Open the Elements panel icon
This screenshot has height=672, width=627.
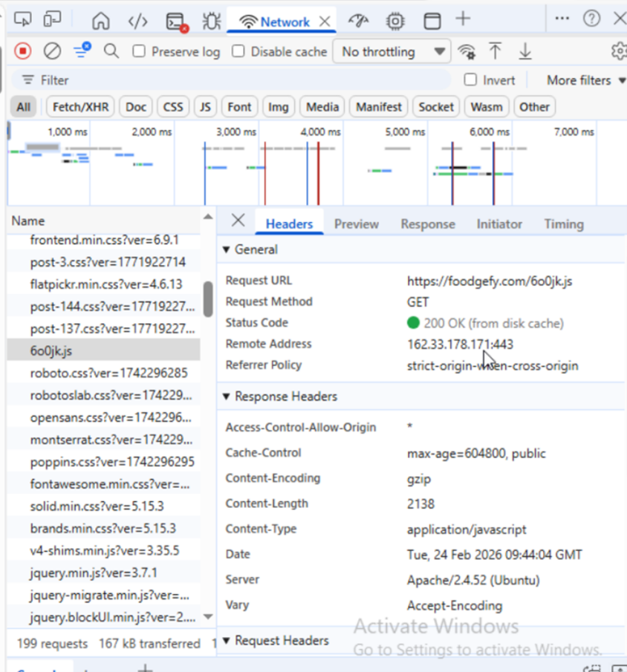(137, 21)
